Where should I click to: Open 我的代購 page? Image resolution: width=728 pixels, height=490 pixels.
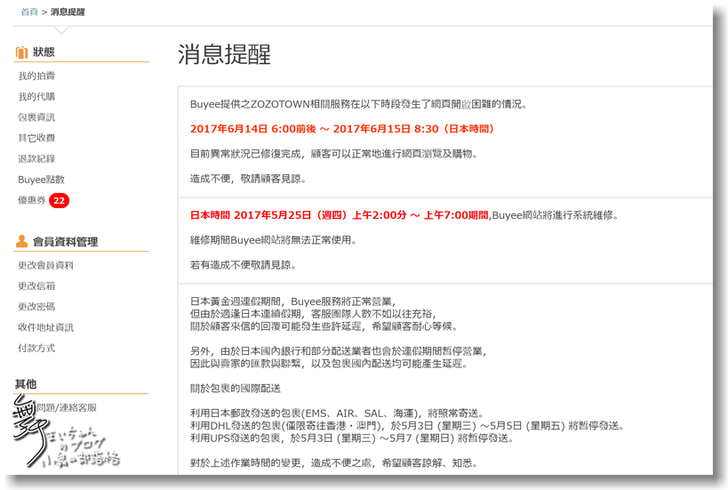(36, 97)
